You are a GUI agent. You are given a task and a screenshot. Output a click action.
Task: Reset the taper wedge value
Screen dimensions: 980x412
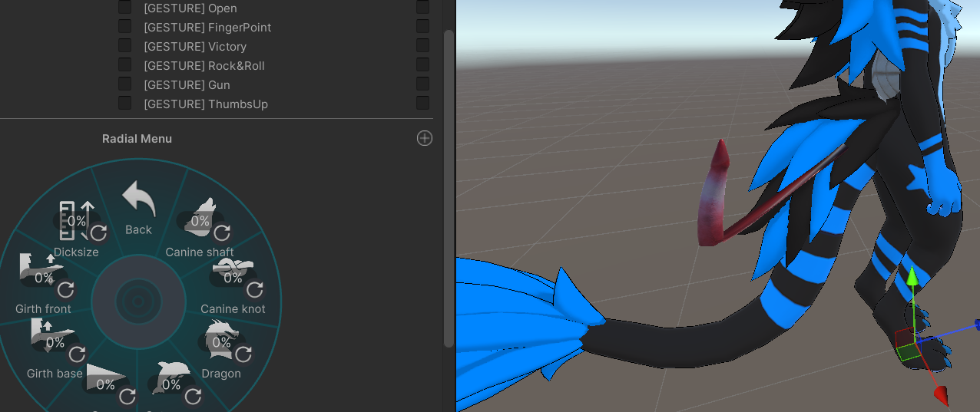coord(127,396)
